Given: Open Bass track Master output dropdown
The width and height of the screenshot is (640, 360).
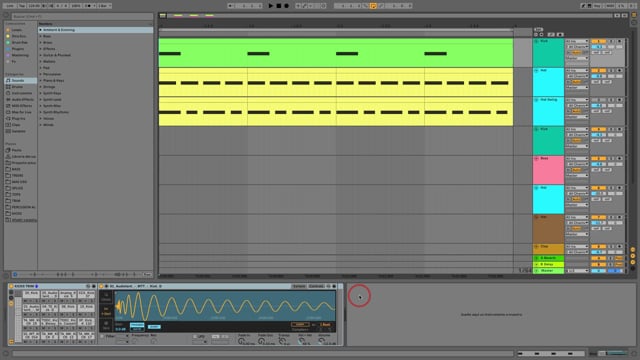Looking at the screenshot, I should click(x=577, y=175).
